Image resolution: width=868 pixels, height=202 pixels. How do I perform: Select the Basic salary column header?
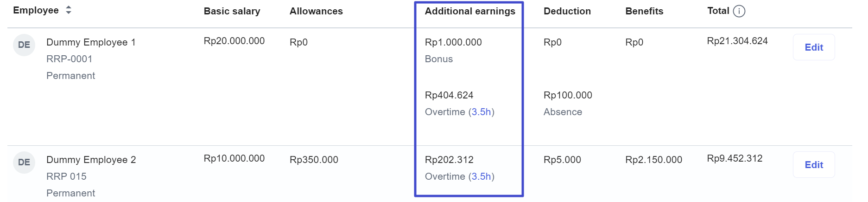232,11
